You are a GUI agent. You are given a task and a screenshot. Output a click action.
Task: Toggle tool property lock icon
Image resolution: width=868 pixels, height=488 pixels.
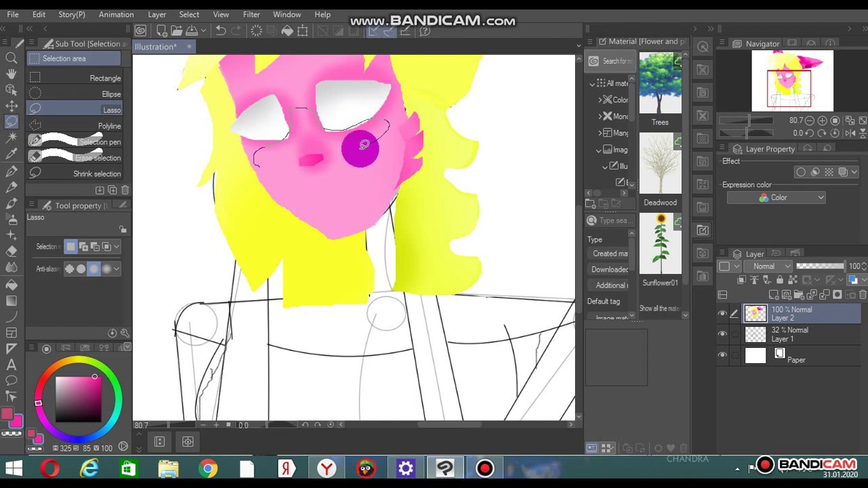[123, 230]
